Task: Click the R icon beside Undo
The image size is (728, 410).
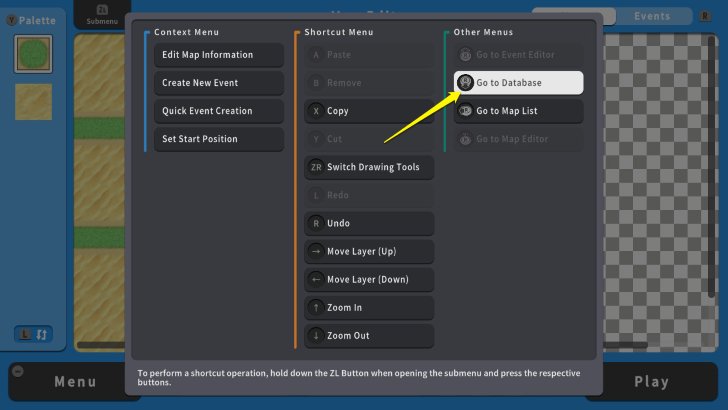Action: 316,223
